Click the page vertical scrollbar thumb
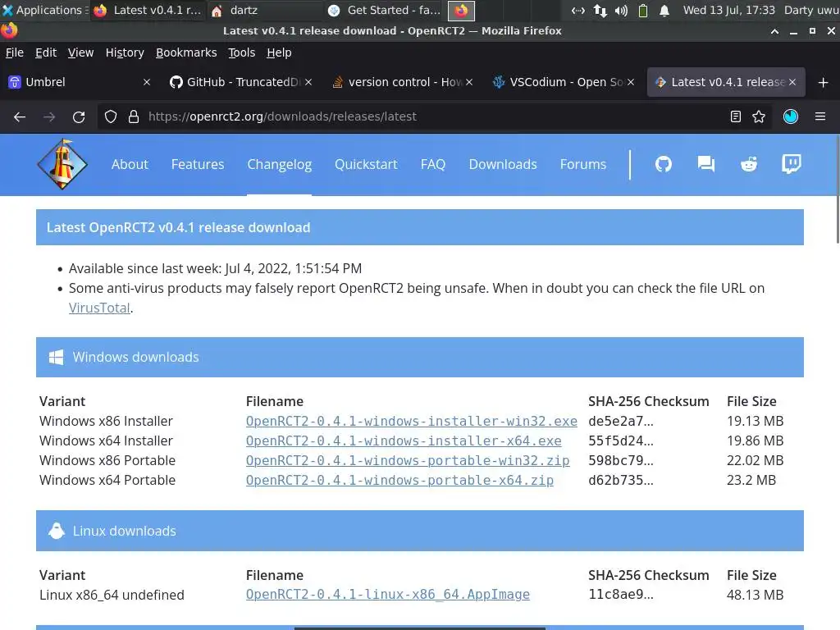Screen dimensions: 840x630 pos(838,189)
